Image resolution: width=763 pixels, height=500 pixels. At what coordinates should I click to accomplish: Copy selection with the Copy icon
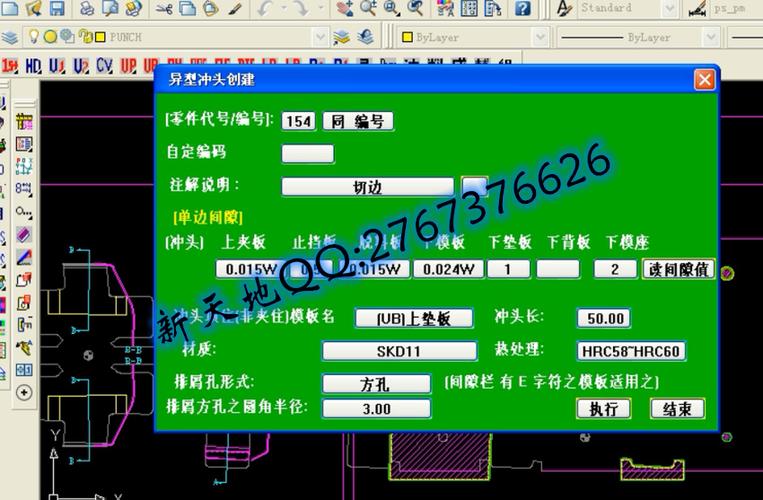187,7
